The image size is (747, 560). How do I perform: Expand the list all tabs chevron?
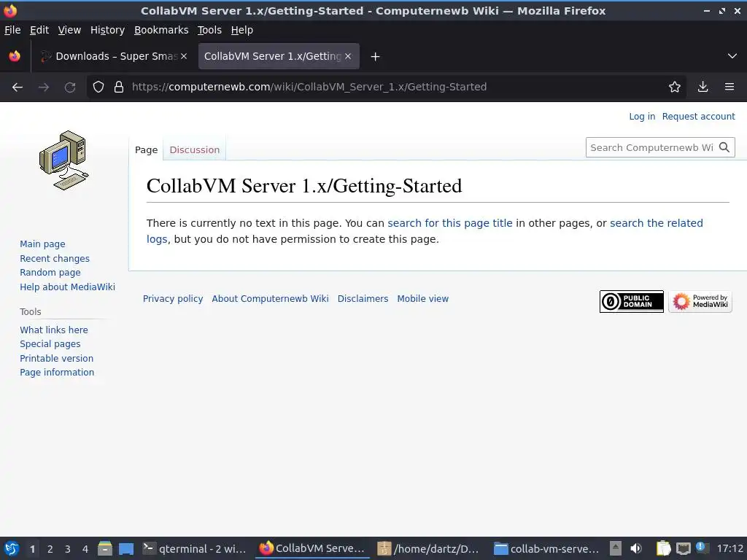pos(732,56)
